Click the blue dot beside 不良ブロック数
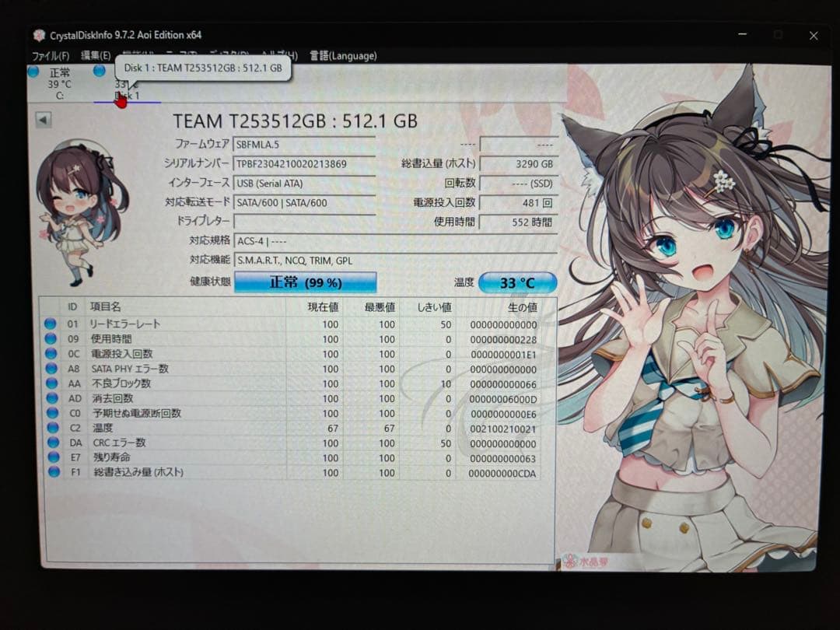Viewport: 840px width, 630px height. pyautogui.click(x=50, y=384)
